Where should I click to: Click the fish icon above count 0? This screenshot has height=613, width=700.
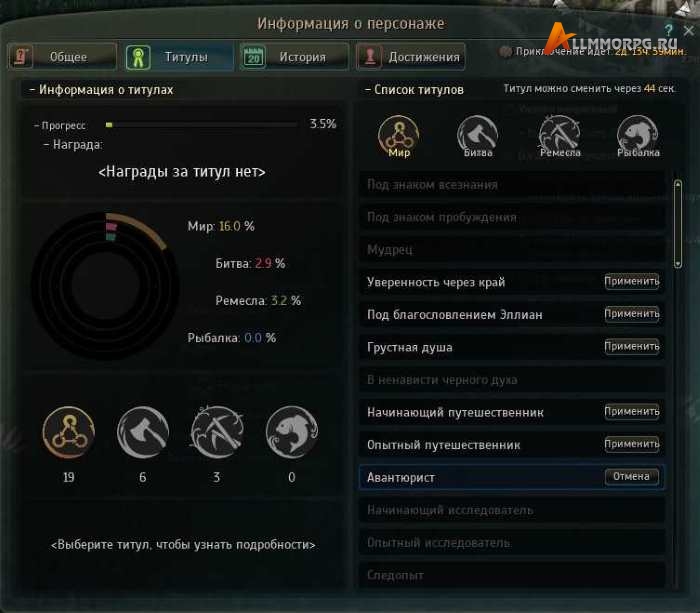[x=291, y=433]
